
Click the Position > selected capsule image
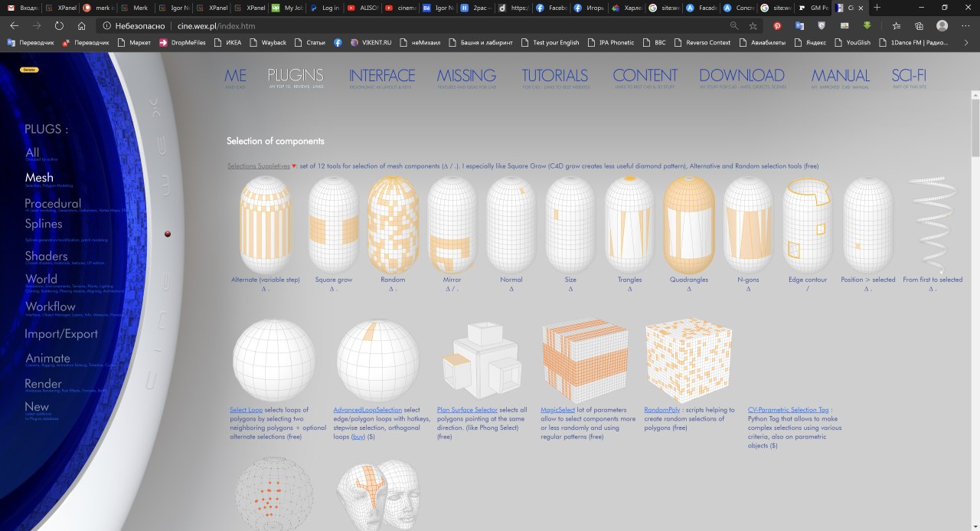pyautogui.click(x=867, y=225)
